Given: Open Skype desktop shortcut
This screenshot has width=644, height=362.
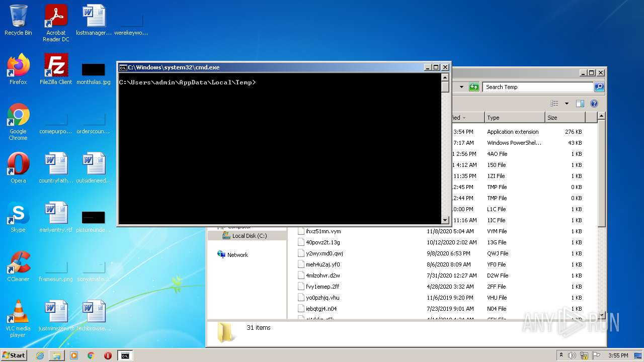Looking at the screenshot, I should pyautogui.click(x=18, y=217).
